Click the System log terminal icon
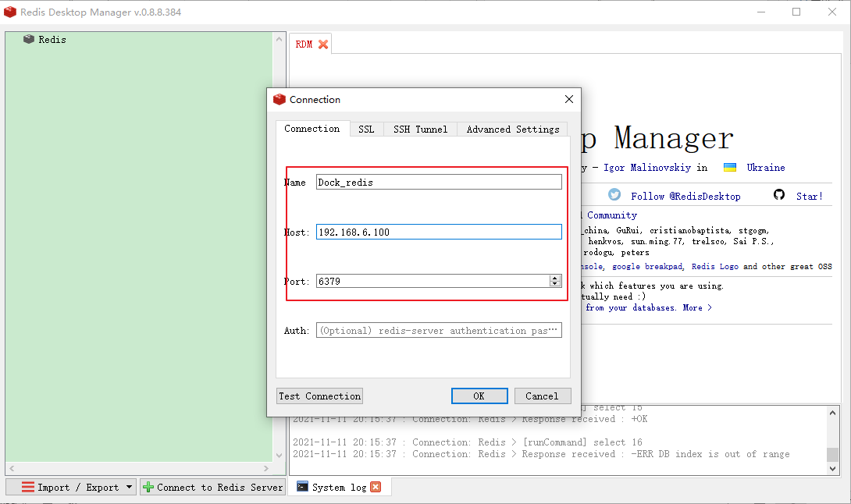Viewport: 851px width, 504px height. point(302,487)
